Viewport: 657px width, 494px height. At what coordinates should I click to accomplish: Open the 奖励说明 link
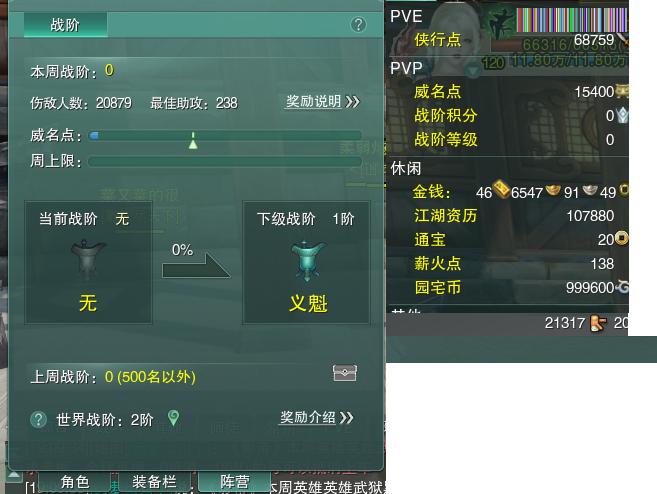[x=323, y=101]
